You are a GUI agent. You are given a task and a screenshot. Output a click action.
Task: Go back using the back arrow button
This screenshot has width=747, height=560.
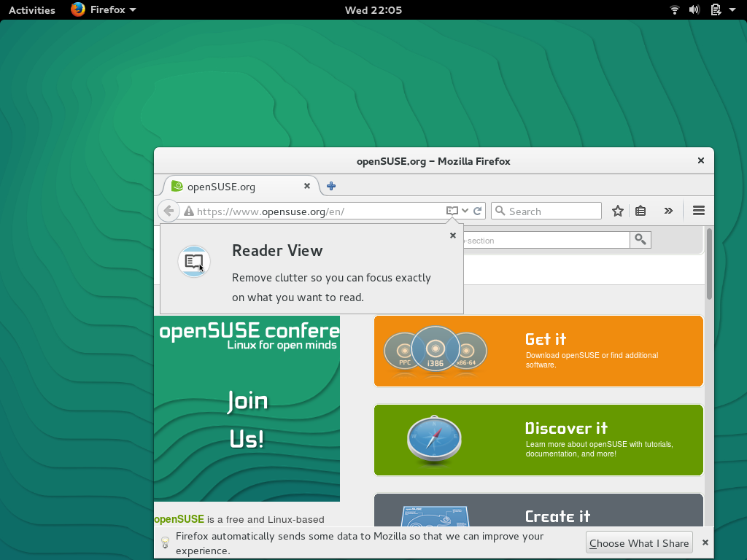click(x=169, y=211)
